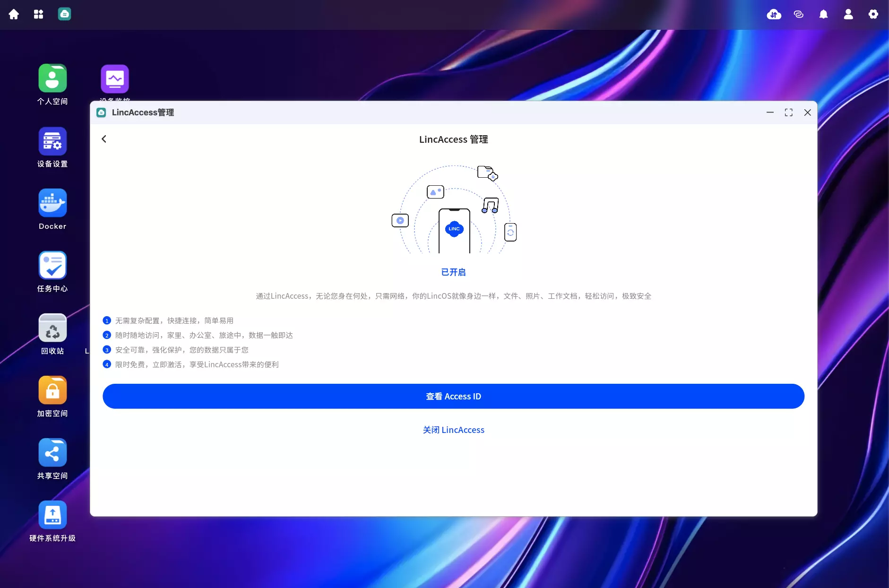Open the purple device monitor desktop icon
This screenshot has width=889, height=588.
115,79
